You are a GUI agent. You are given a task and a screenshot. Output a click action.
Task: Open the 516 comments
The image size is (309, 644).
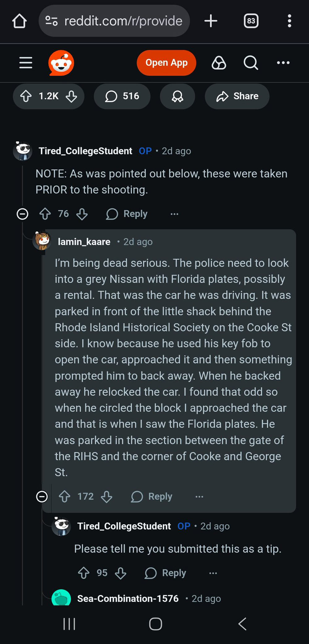tap(122, 96)
